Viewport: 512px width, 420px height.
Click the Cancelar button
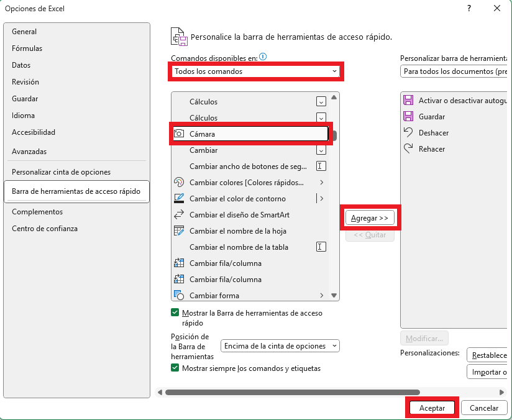(484, 408)
